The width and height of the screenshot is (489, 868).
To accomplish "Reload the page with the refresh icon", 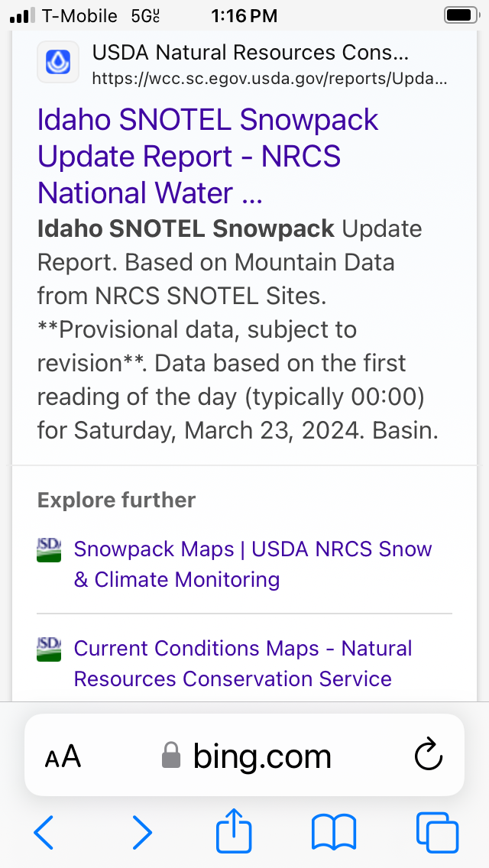I will tap(428, 756).
